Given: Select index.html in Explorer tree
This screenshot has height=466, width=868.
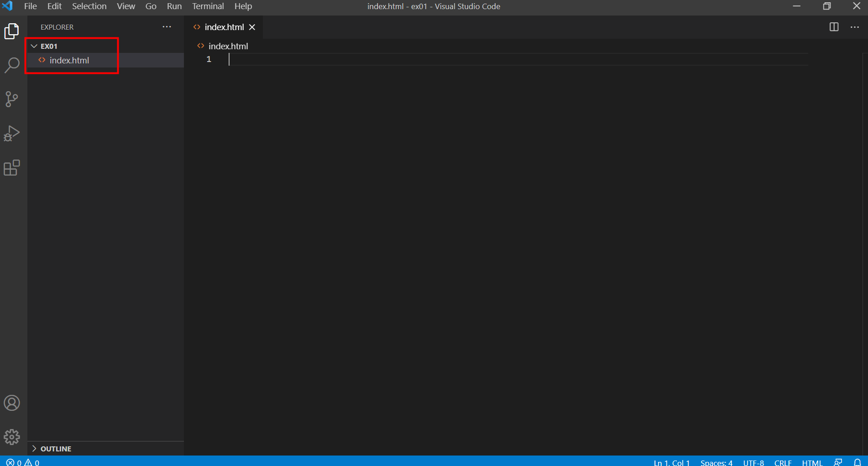Looking at the screenshot, I should [x=105, y=60].
